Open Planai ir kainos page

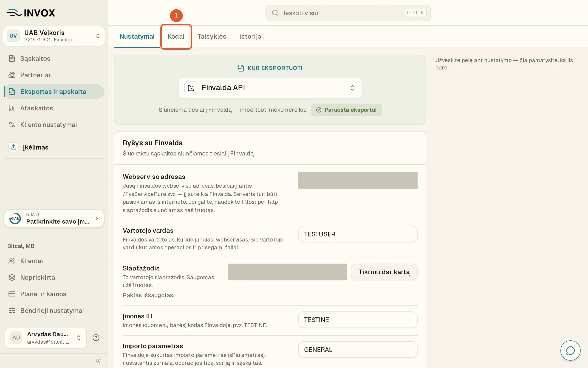pyautogui.click(x=54, y=294)
